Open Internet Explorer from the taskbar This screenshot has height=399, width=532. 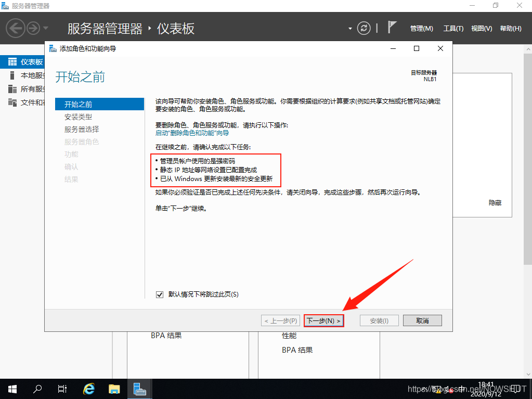pyautogui.click(x=89, y=389)
